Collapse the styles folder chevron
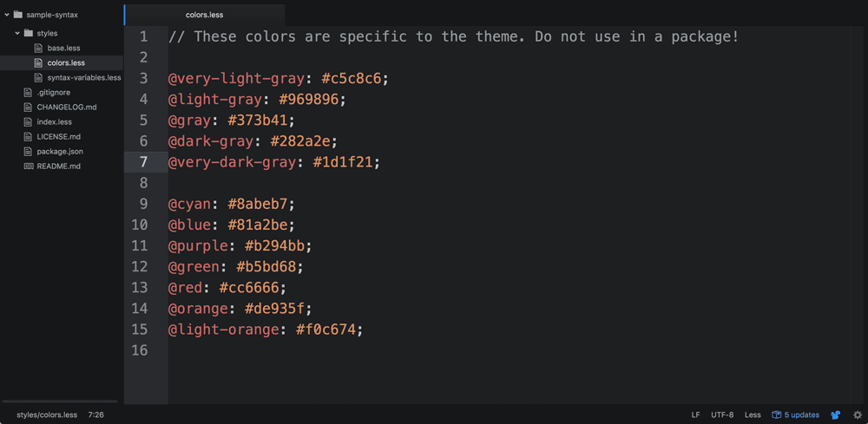The height and width of the screenshot is (424, 868). click(17, 33)
